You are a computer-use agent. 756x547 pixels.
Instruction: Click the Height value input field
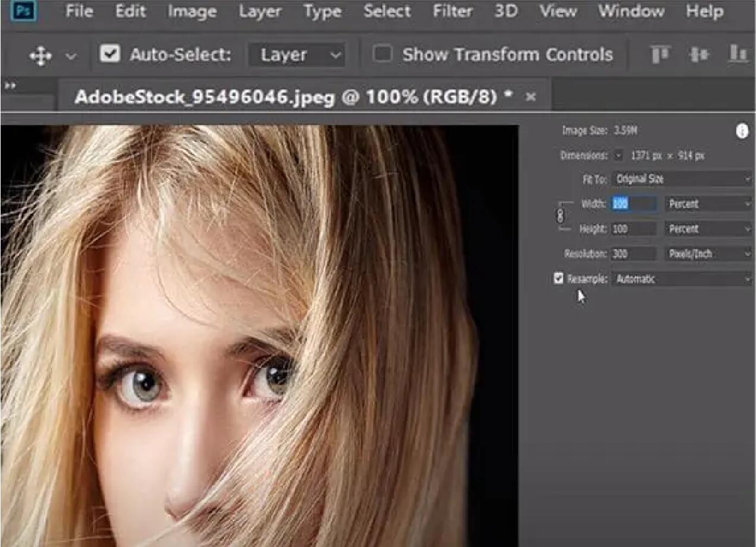[x=634, y=229]
